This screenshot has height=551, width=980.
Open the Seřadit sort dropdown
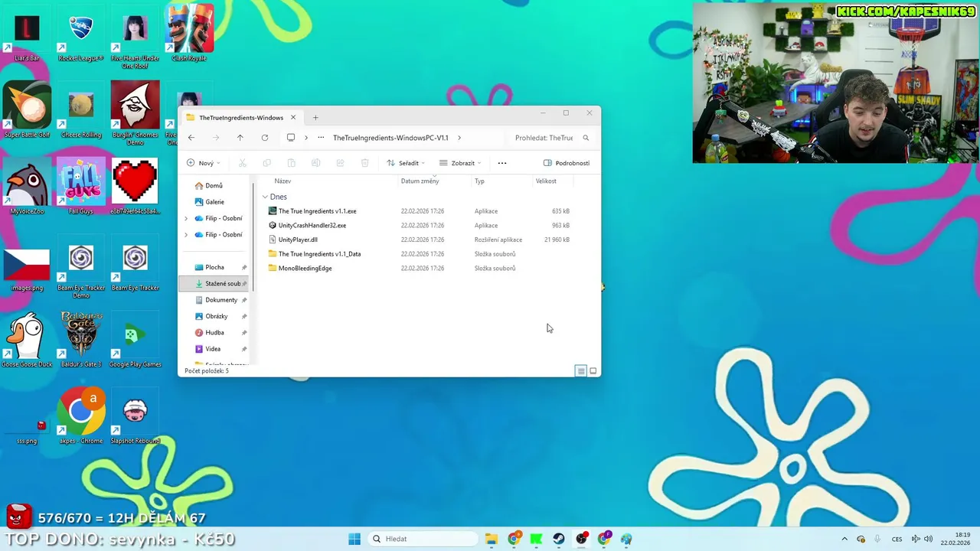click(x=406, y=163)
